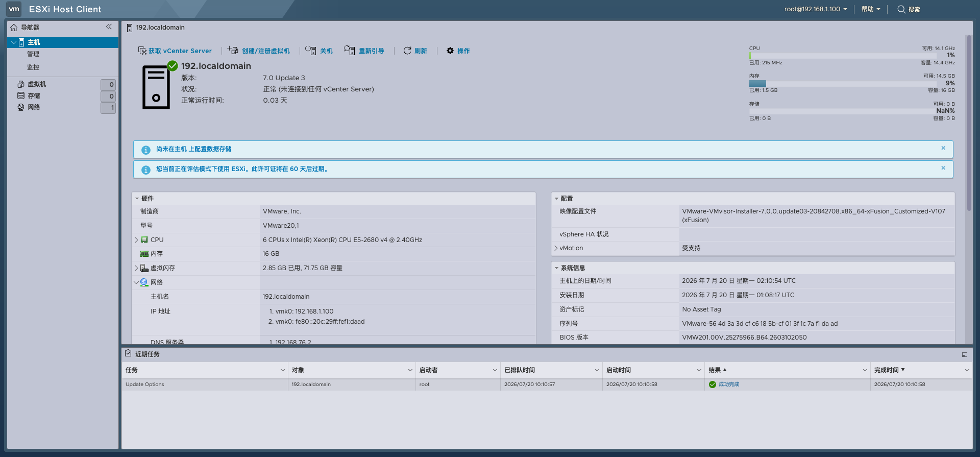Click info icon on evaluation license banner
This screenshot has height=457, width=980.
point(146,170)
